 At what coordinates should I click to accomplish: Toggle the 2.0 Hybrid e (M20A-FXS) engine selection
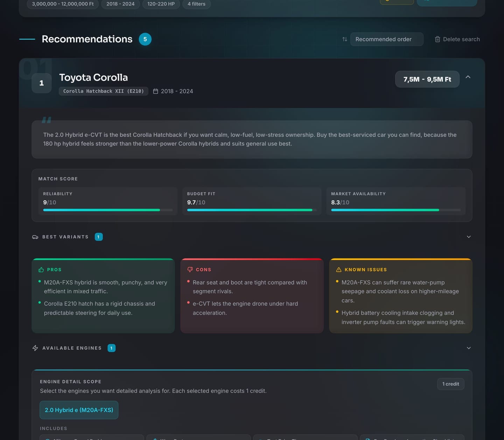pyautogui.click(x=79, y=410)
